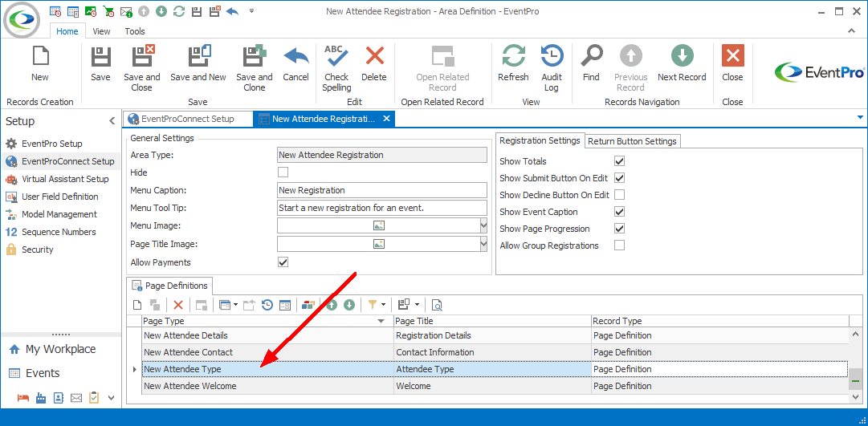Viewport: 868px width, 426px height.
Task: Click the print preview icon in Page Definitions toolbar
Action: click(x=438, y=304)
